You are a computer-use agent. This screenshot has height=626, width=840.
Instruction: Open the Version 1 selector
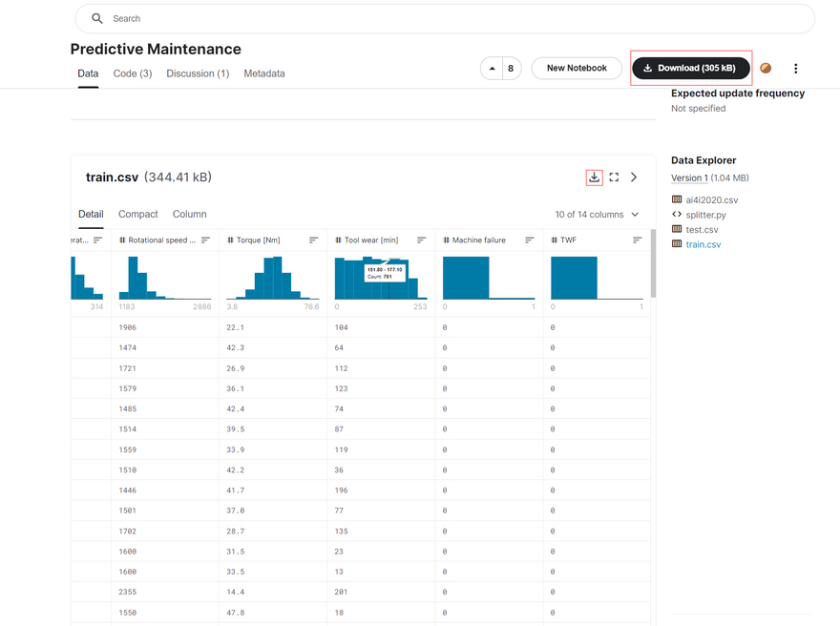point(689,177)
